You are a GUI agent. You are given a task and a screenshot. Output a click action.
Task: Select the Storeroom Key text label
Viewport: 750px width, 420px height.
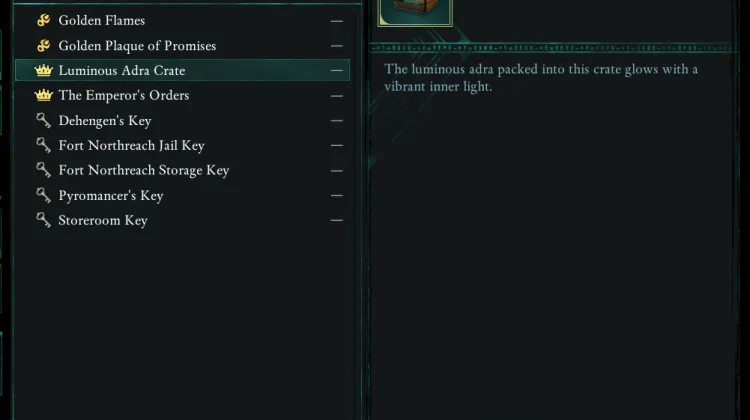pyautogui.click(x=103, y=220)
